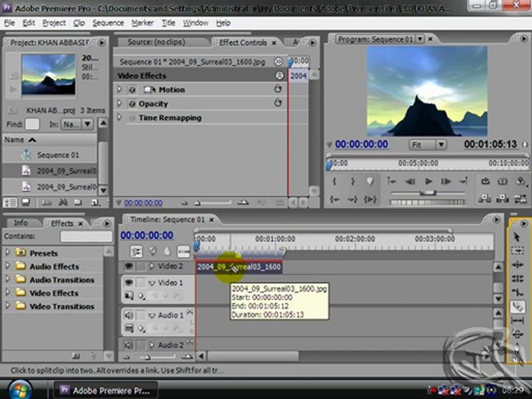Click the Program monitor shuttle slider
The image size is (532, 399).
[428, 193]
